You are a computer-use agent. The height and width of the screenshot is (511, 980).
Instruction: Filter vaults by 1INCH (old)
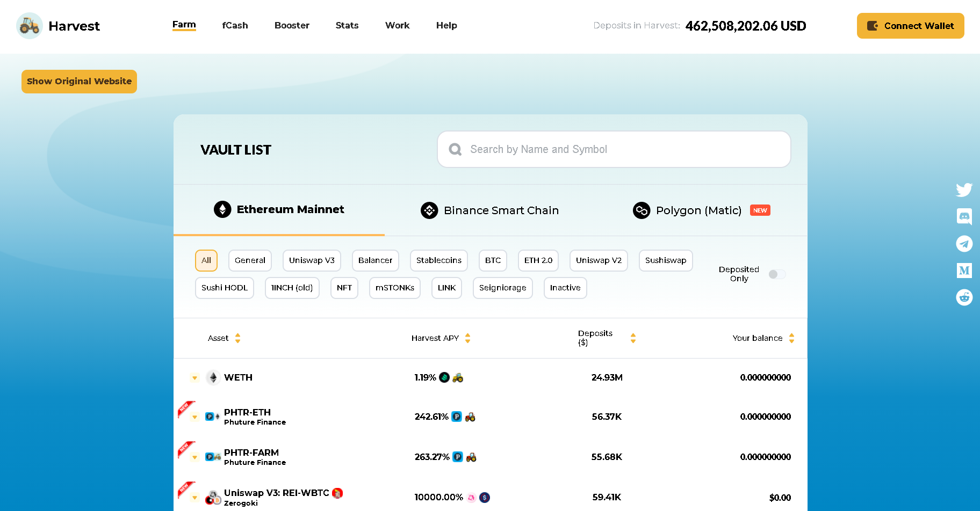pos(292,288)
